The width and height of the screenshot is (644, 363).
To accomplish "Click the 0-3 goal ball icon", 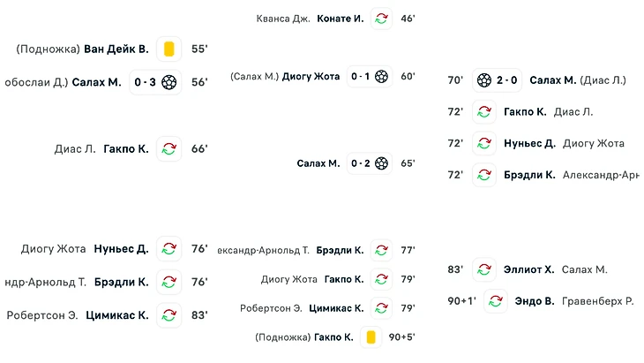I will (x=168, y=82).
